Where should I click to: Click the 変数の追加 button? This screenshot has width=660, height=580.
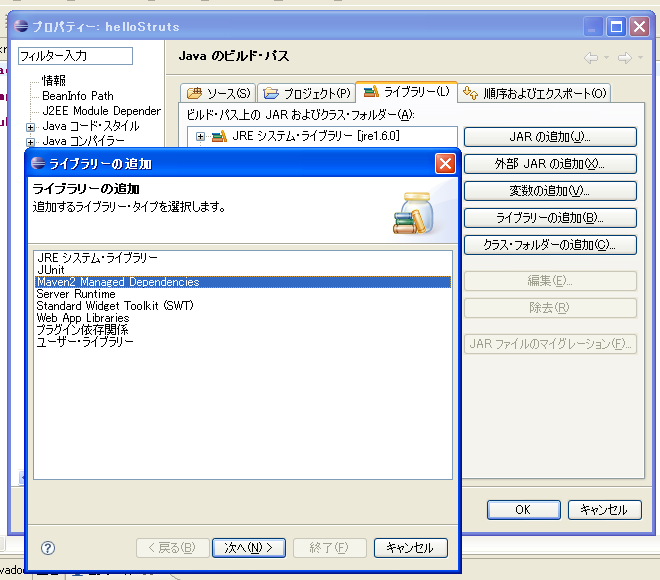[x=550, y=190]
